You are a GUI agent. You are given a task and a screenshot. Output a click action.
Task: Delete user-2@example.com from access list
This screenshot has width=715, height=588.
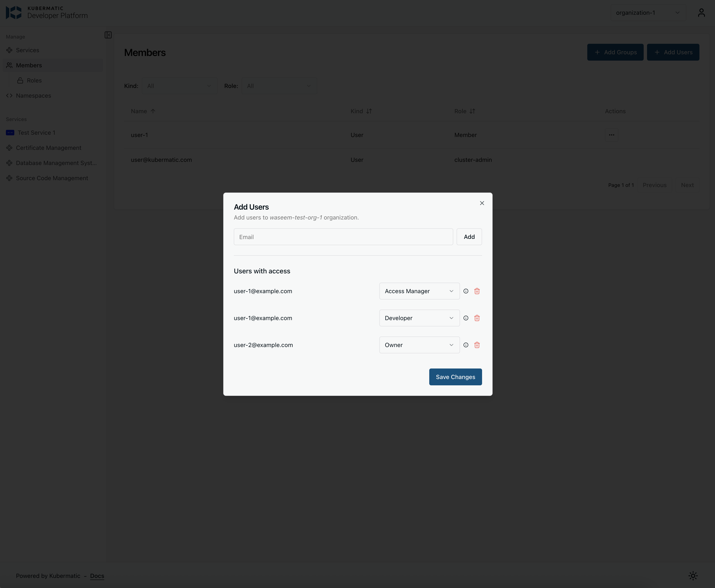click(477, 345)
